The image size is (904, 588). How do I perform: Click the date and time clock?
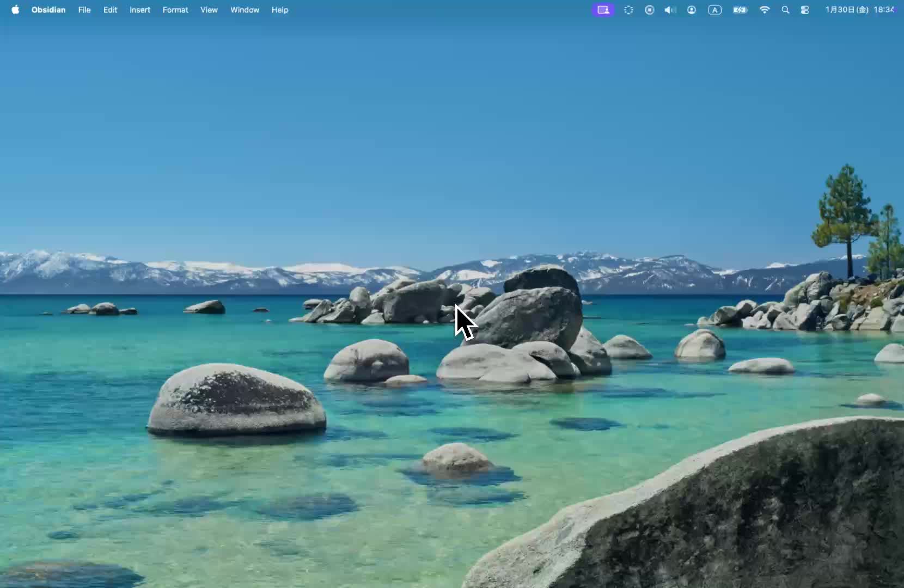(859, 10)
